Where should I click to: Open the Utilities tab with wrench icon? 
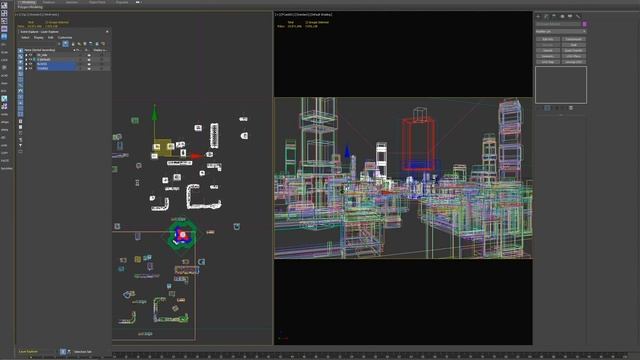coord(578,16)
